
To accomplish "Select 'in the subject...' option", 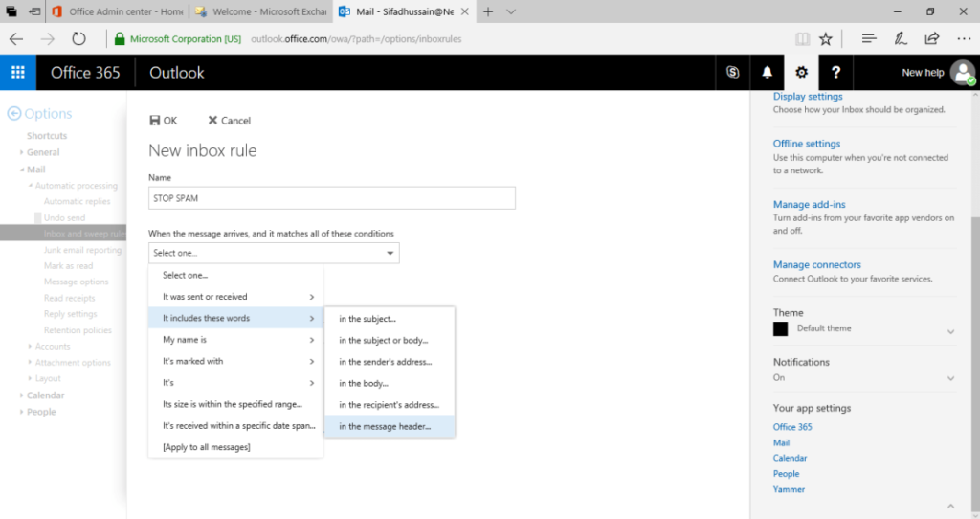I will click(x=390, y=319).
